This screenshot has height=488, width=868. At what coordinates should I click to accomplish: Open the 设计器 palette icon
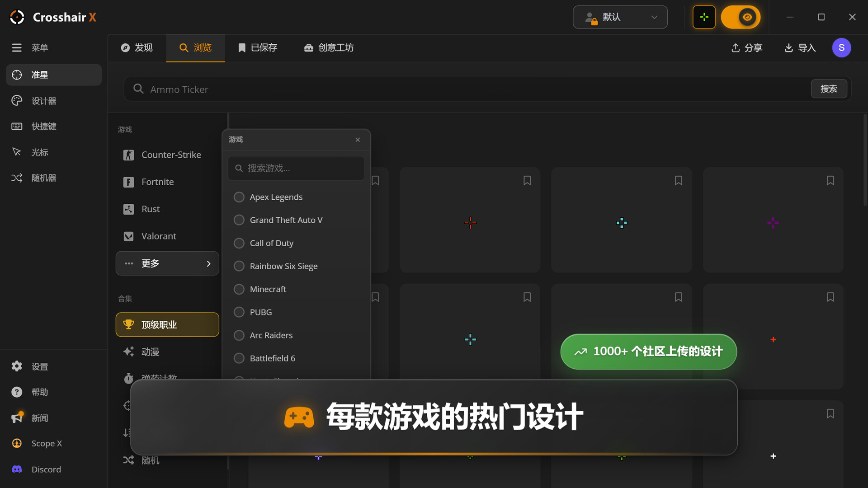(17, 101)
